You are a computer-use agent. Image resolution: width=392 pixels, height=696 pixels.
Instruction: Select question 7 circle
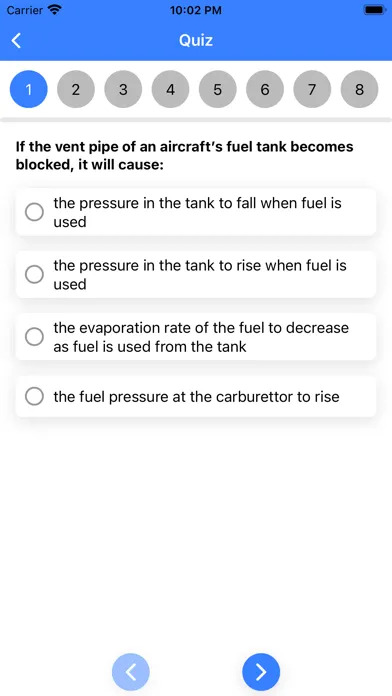coord(312,89)
